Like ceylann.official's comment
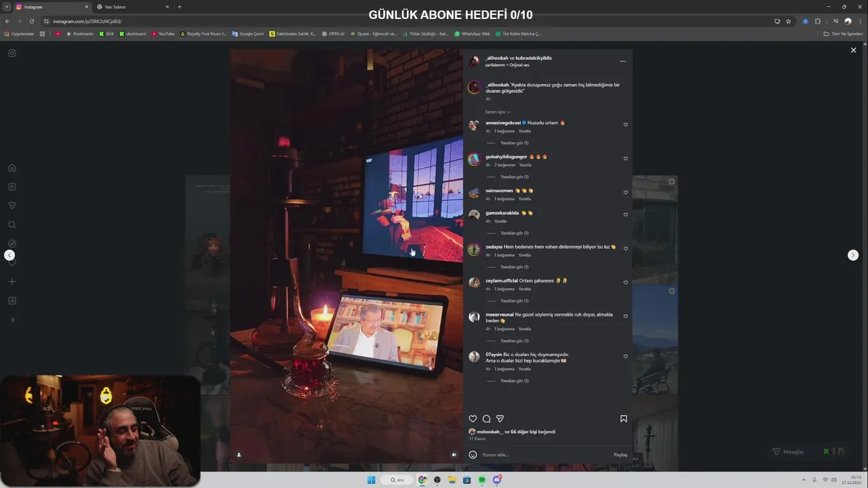The width and height of the screenshot is (868, 488). [625, 283]
